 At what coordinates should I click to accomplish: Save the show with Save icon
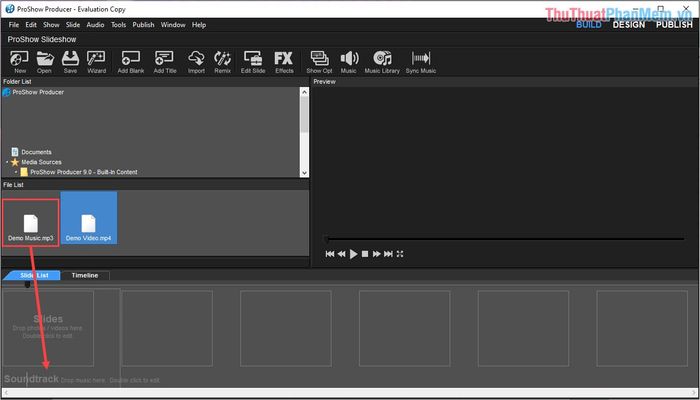click(70, 62)
